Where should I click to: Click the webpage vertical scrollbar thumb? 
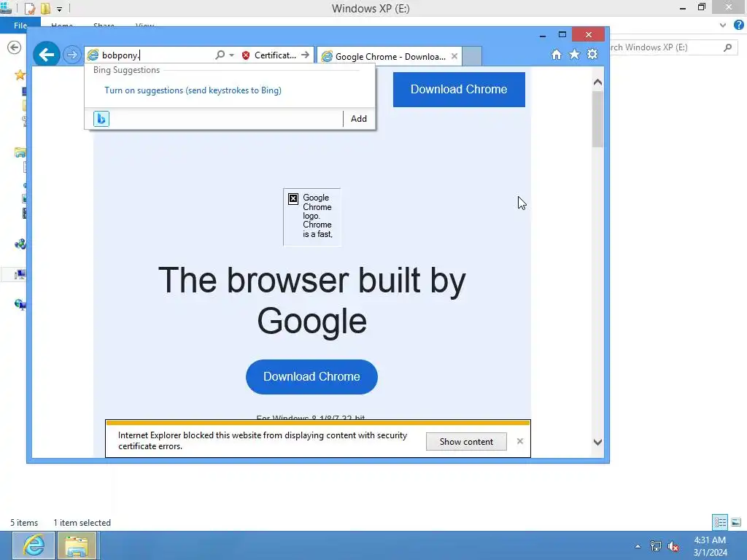click(598, 119)
